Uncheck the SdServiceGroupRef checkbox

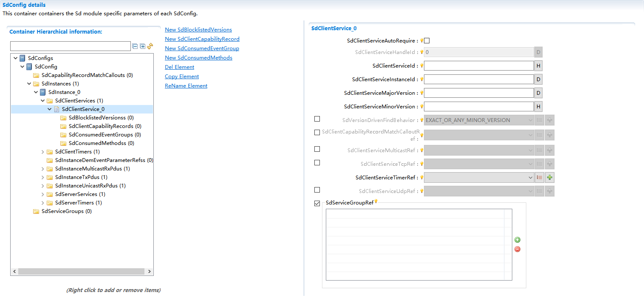[317, 203]
